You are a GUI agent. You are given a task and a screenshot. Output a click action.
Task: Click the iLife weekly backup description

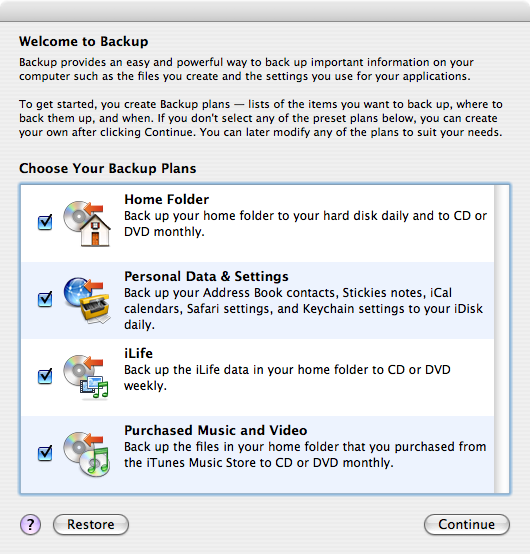287,378
